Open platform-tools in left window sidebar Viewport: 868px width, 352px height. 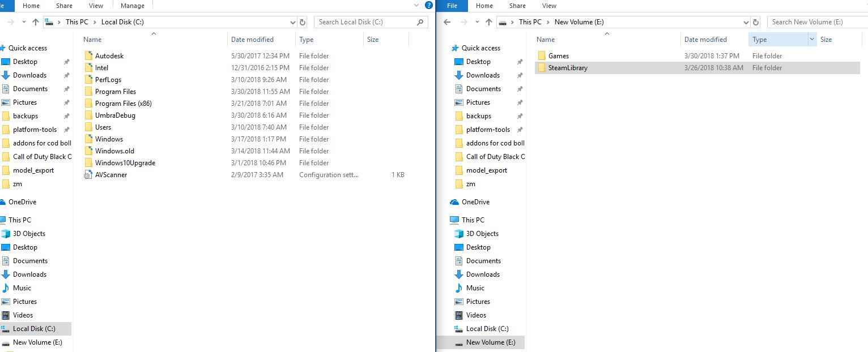coord(35,130)
